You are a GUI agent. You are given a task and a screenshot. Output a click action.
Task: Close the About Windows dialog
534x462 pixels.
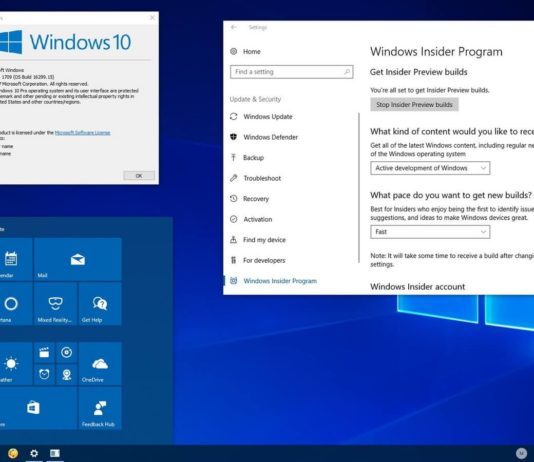tap(152, 18)
